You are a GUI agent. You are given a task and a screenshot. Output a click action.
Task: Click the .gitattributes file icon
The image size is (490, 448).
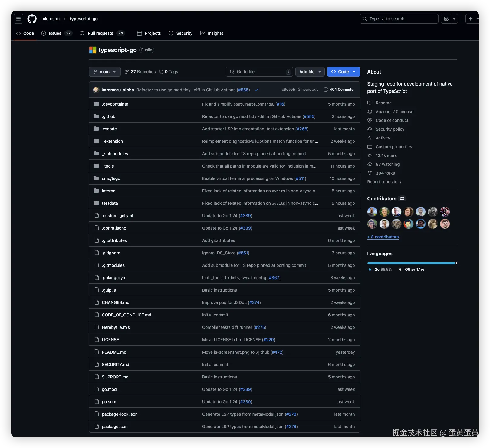click(97, 240)
